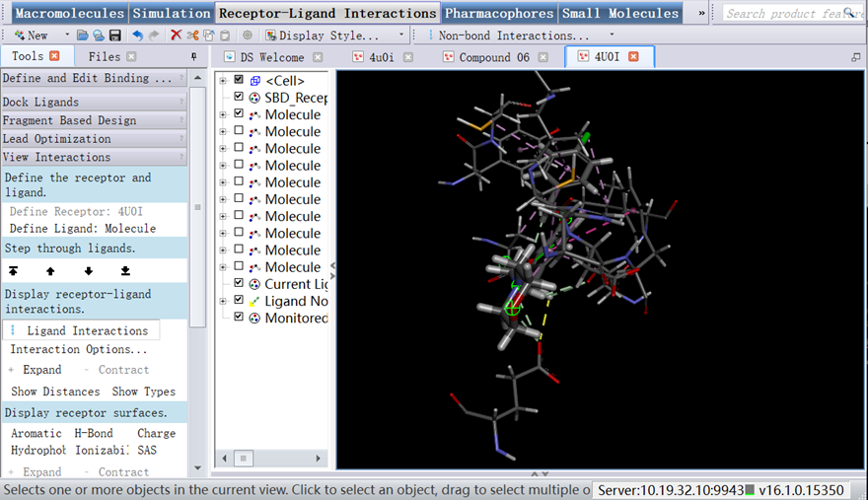Click the red X delete icon
Screen dimensions: 868x500
tap(176, 36)
